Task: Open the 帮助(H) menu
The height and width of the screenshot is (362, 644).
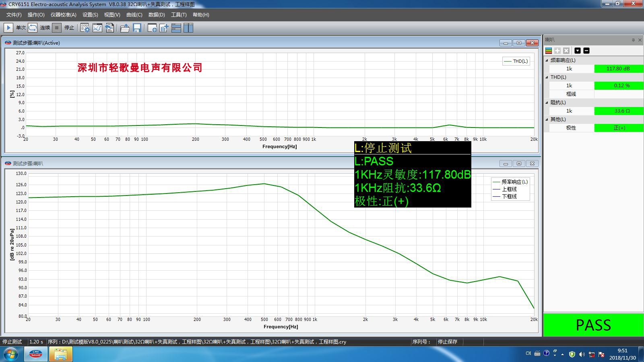Action: click(201, 15)
